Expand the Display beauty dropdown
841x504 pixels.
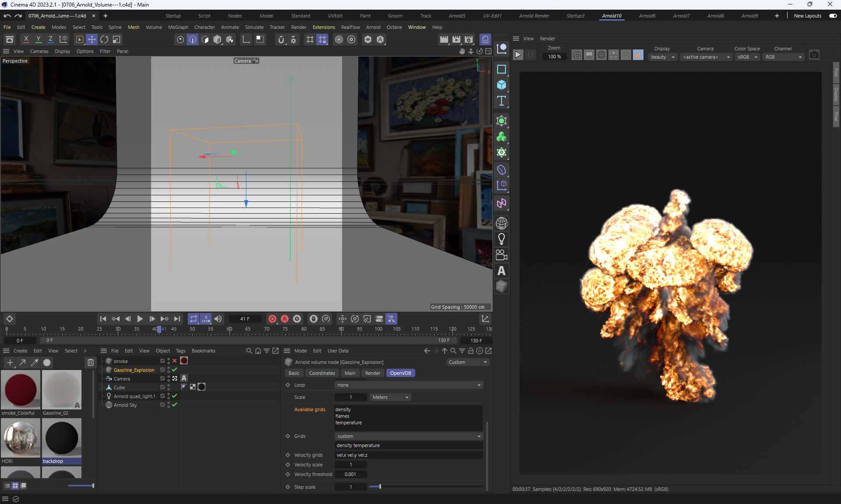point(663,57)
